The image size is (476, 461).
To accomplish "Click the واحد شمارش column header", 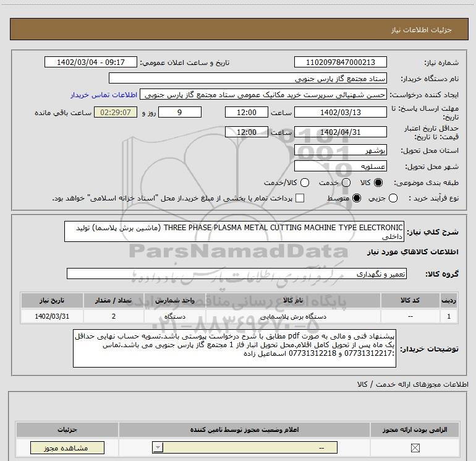I will [175, 300].
